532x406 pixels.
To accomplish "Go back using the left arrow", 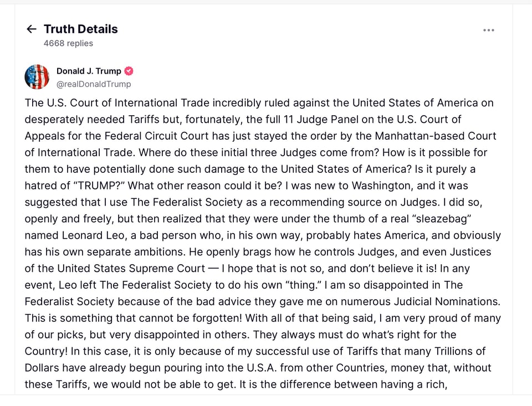I will pos(32,29).
